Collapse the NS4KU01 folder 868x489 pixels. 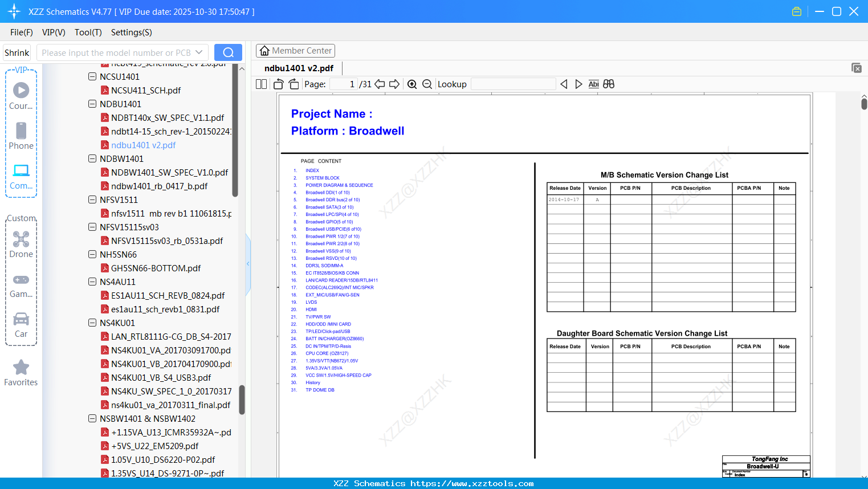point(92,323)
